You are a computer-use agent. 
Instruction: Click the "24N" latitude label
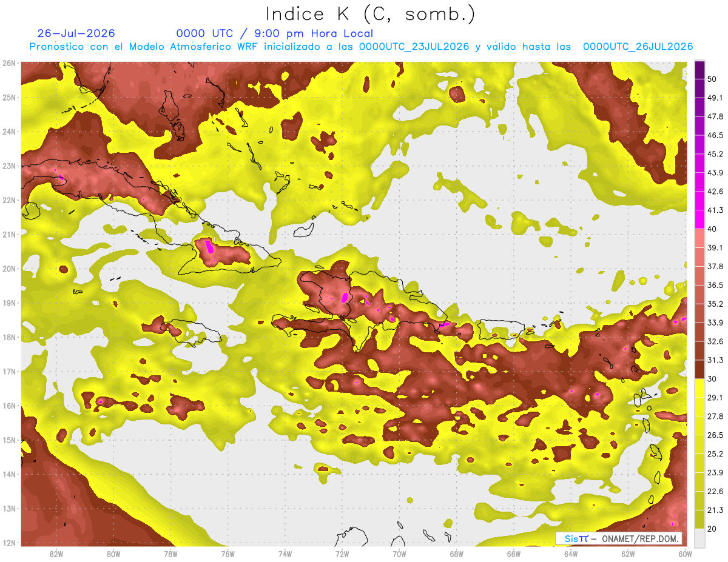[x=9, y=132]
